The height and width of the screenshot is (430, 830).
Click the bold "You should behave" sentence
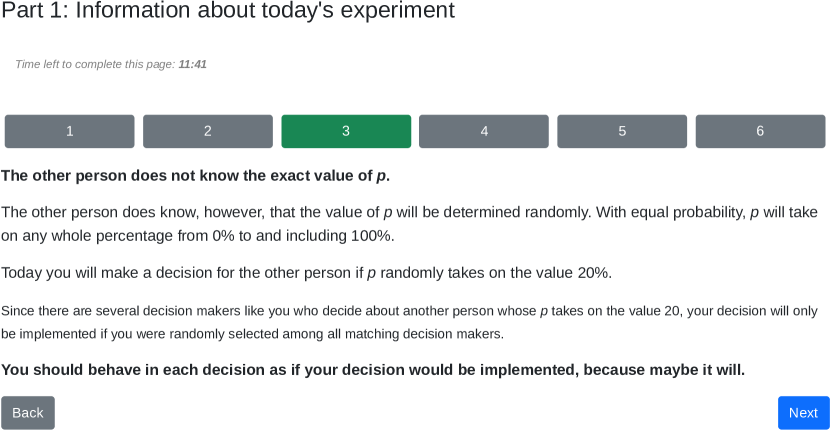(372, 370)
